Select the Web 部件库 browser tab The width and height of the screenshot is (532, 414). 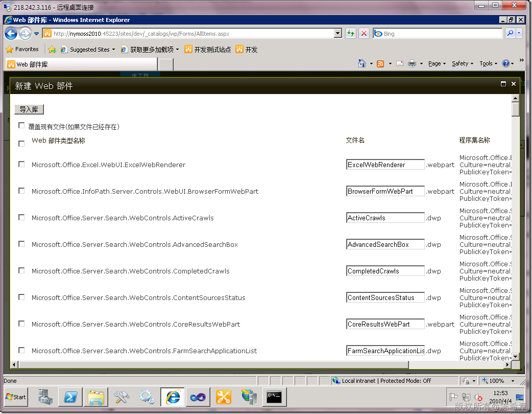pyautogui.click(x=81, y=64)
